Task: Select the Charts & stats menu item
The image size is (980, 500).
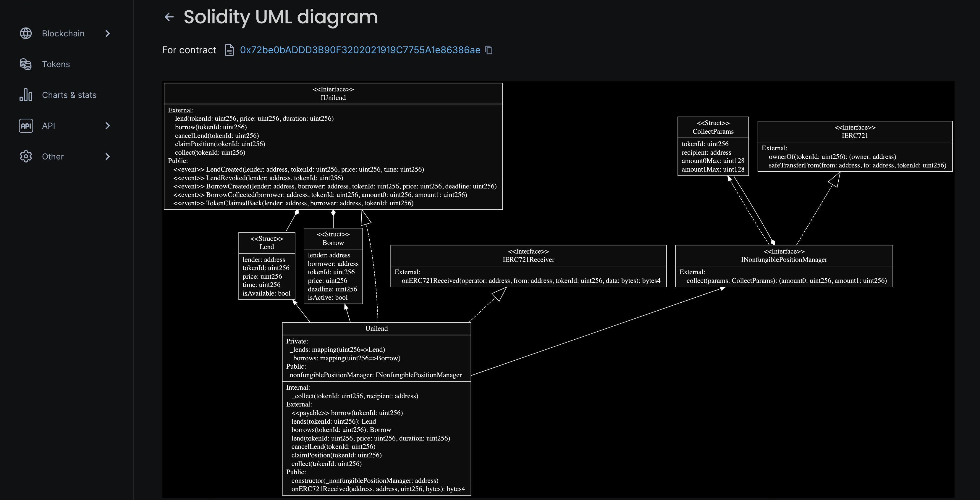Action: (69, 94)
